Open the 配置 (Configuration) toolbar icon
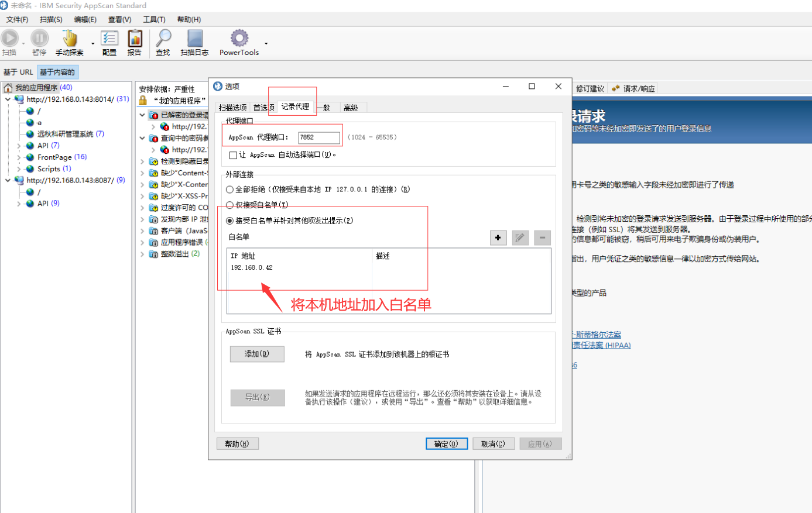Image resolution: width=812 pixels, height=513 pixels. point(109,38)
